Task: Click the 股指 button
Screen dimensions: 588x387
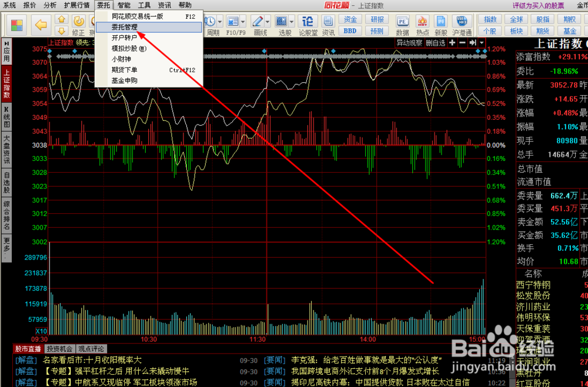Action: (x=543, y=19)
